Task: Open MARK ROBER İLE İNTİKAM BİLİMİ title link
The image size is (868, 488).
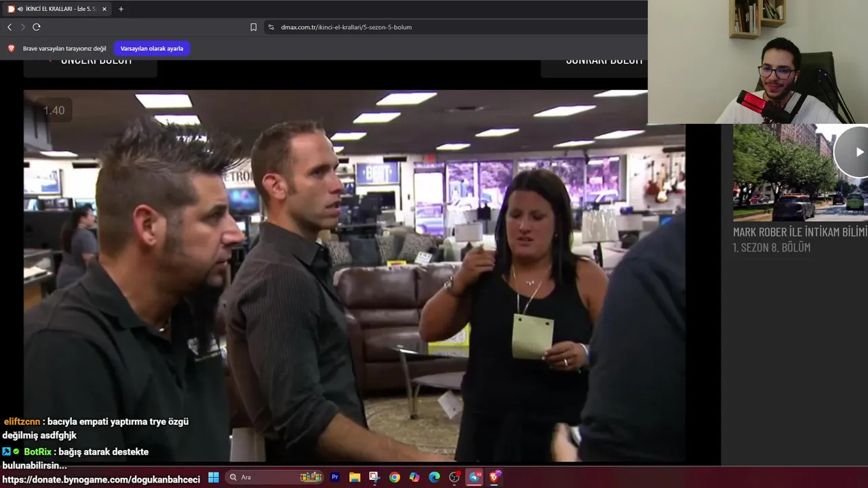Action: (800, 232)
